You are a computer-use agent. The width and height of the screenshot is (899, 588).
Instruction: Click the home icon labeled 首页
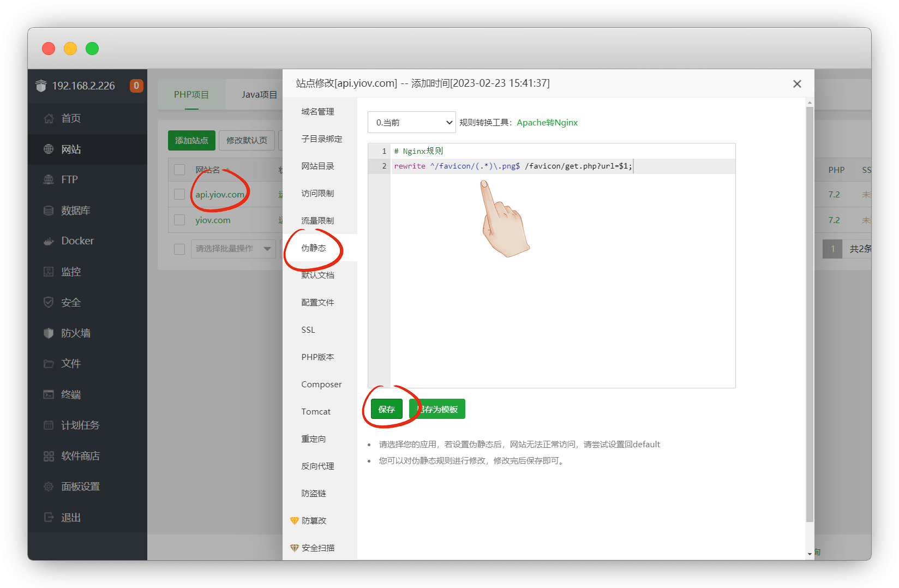coord(49,118)
